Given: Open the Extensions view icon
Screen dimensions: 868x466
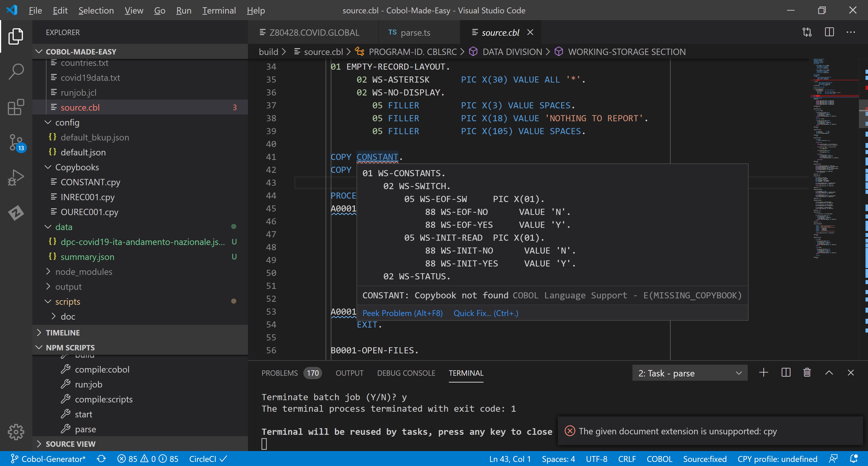Looking at the screenshot, I should [16, 107].
